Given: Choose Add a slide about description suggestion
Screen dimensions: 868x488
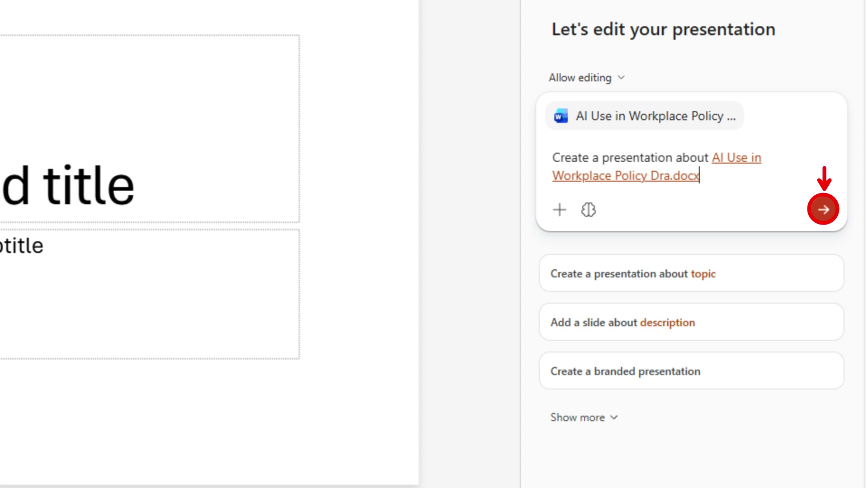Looking at the screenshot, I should [691, 322].
